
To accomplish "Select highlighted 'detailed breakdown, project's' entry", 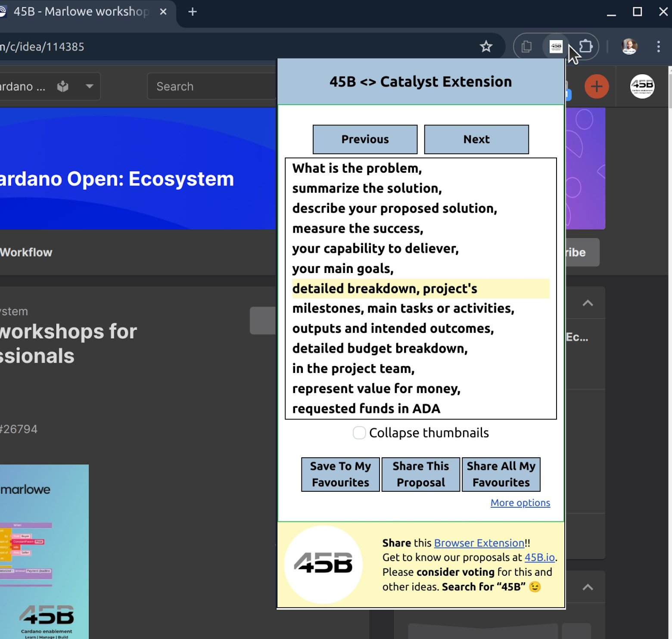I will (x=420, y=288).
